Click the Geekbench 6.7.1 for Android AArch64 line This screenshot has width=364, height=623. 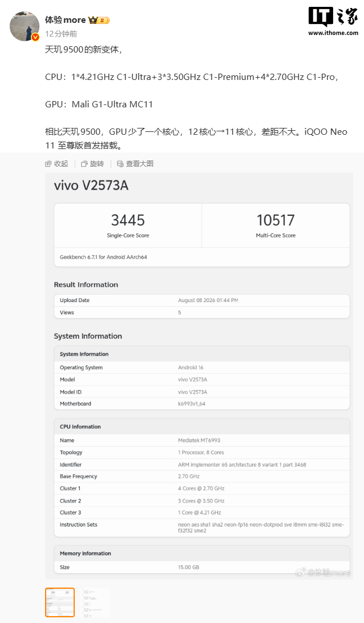pyautogui.click(x=103, y=257)
